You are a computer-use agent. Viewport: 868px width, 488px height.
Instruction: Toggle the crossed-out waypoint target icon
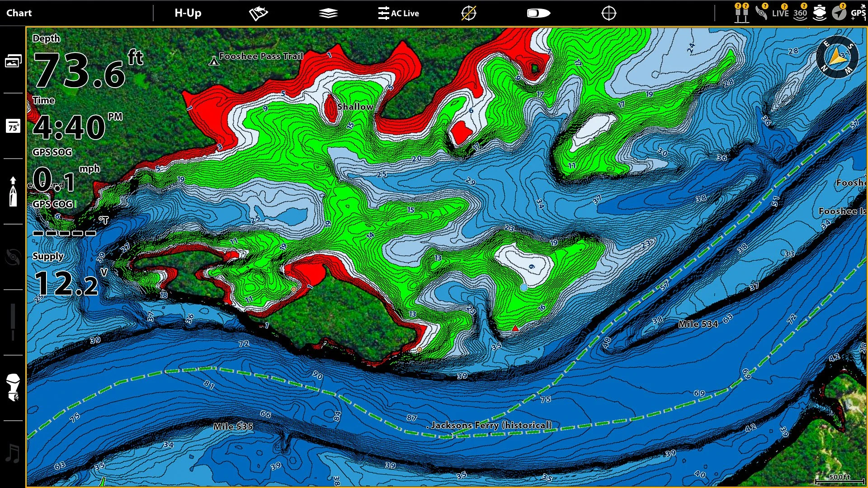[x=469, y=13]
